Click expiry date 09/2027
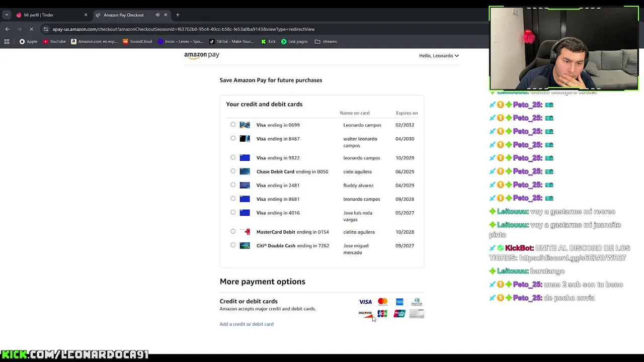The width and height of the screenshot is (644, 362). tap(405, 246)
